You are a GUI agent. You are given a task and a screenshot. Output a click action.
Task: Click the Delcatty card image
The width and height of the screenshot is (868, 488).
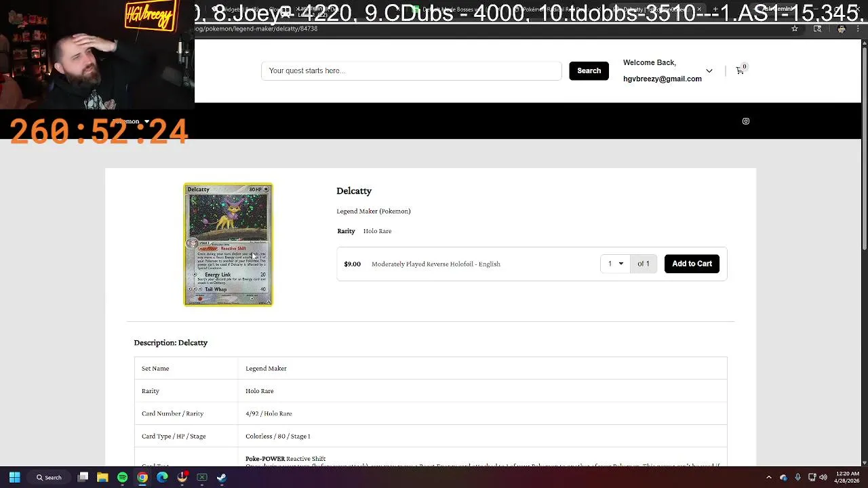point(228,244)
